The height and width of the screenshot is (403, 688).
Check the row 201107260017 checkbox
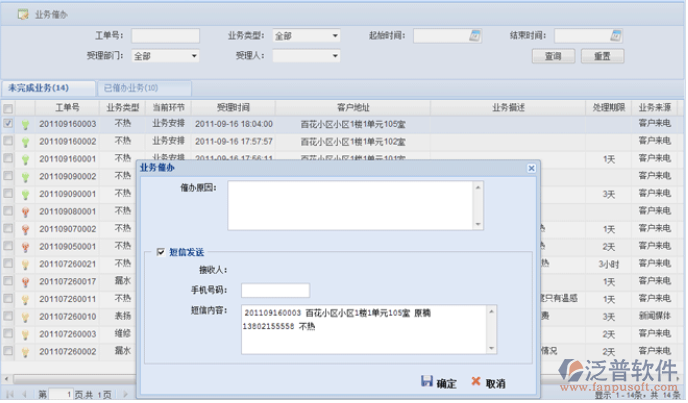pyautogui.click(x=8, y=281)
